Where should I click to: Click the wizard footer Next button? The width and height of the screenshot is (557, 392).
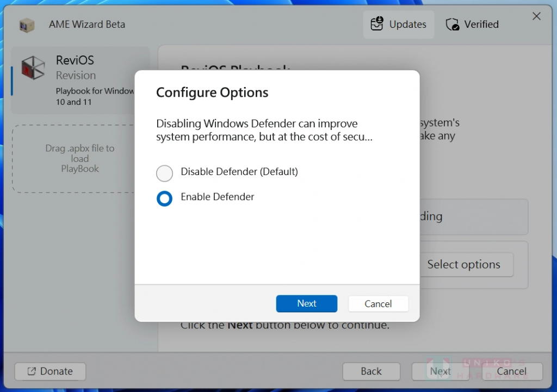point(440,371)
